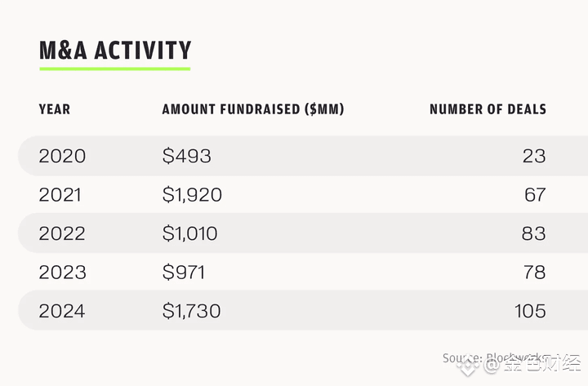Click the $1,010 amount cell
Screen dimensions: 588x386
189,233
